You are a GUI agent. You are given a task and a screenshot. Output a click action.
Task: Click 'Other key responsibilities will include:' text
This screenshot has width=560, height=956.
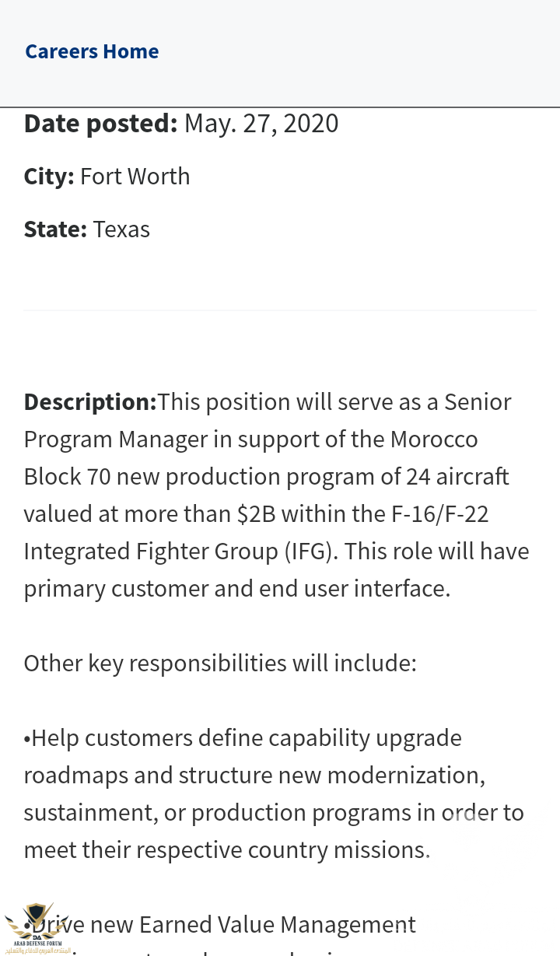click(x=220, y=664)
